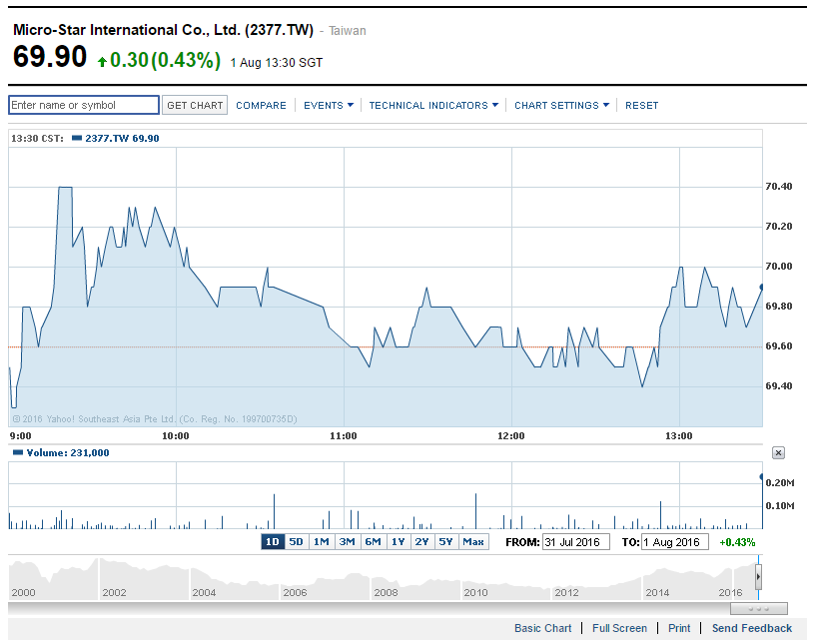Click the Print link
The image size is (815, 644).
click(x=679, y=628)
